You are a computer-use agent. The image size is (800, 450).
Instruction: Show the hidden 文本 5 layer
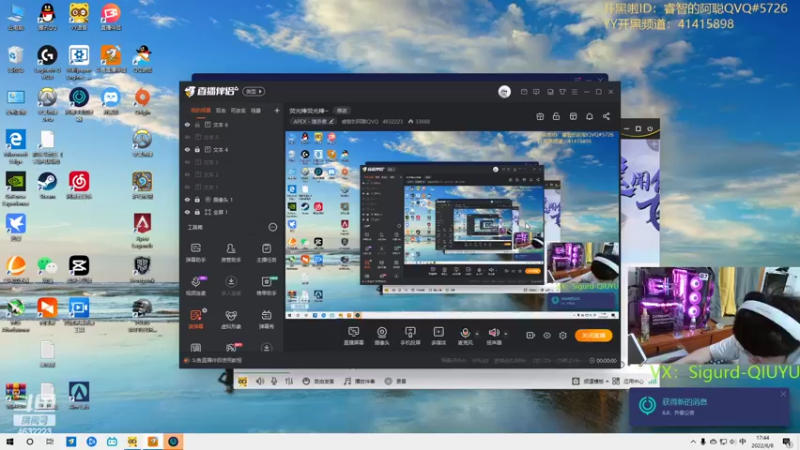click(187, 137)
